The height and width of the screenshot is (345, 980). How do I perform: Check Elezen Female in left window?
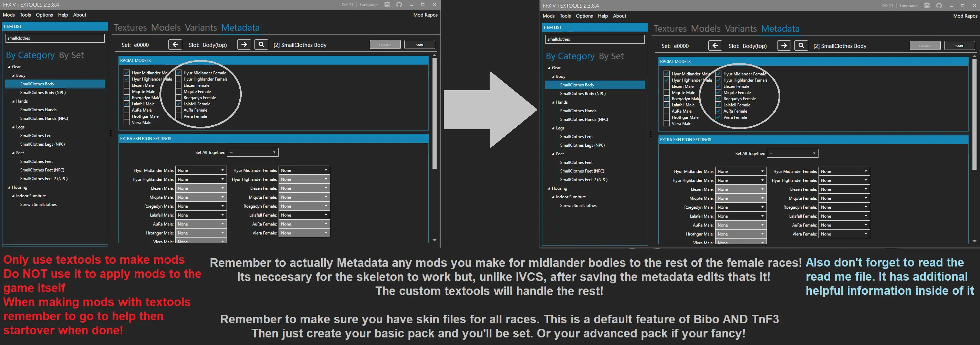[178, 85]
